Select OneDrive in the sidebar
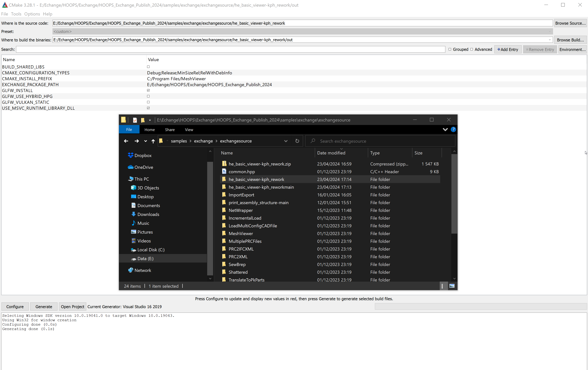Image resolution: width=588 pixels, height=370 pixels. (x=144, y=167)
